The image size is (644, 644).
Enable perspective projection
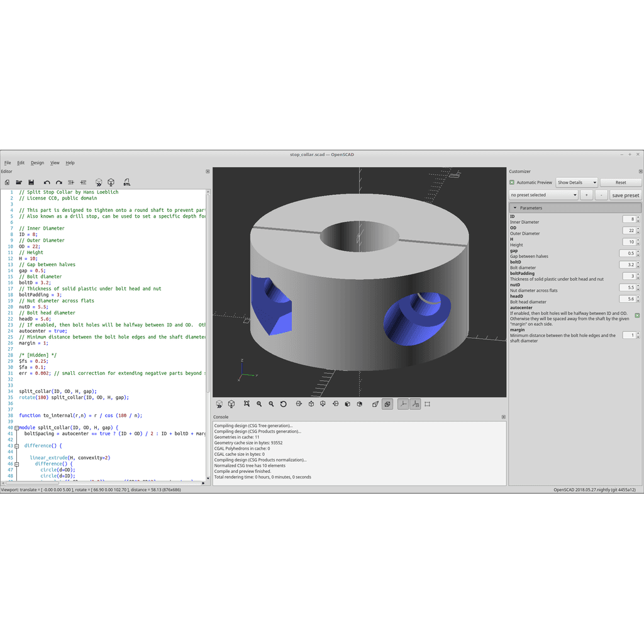pyautogui.click(x=375, y=404)
